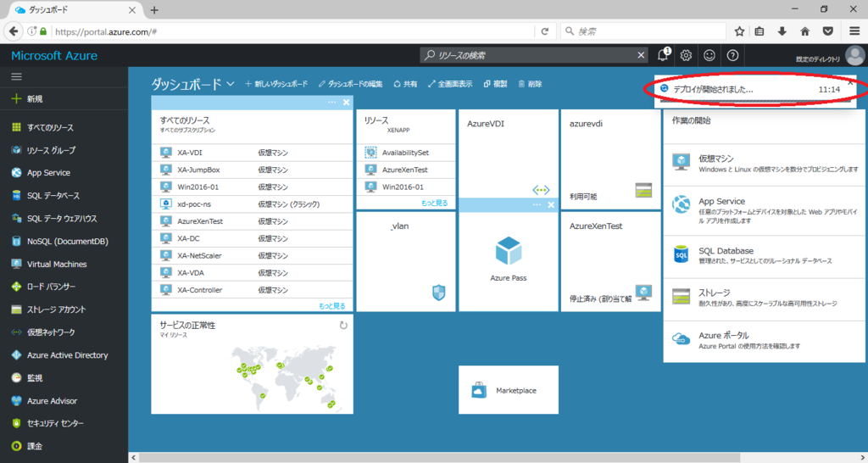Click the ロード バランサー sidebar icon
868x463 pixels.
[17, 287]
